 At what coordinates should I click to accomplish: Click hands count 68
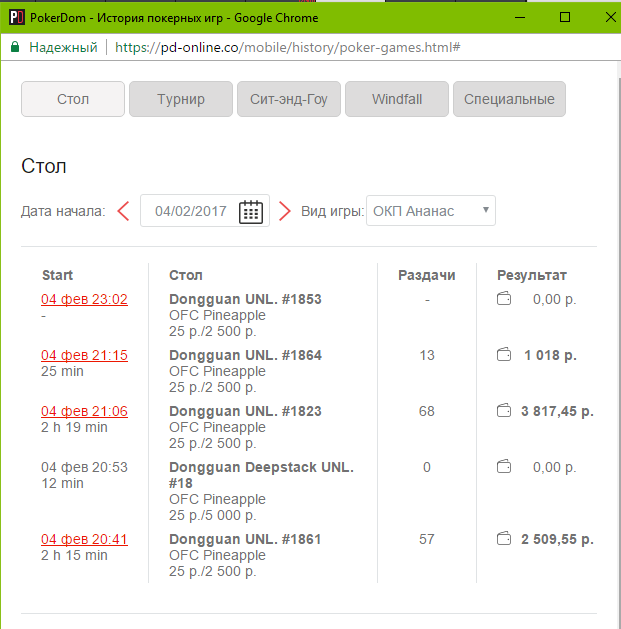426,411
